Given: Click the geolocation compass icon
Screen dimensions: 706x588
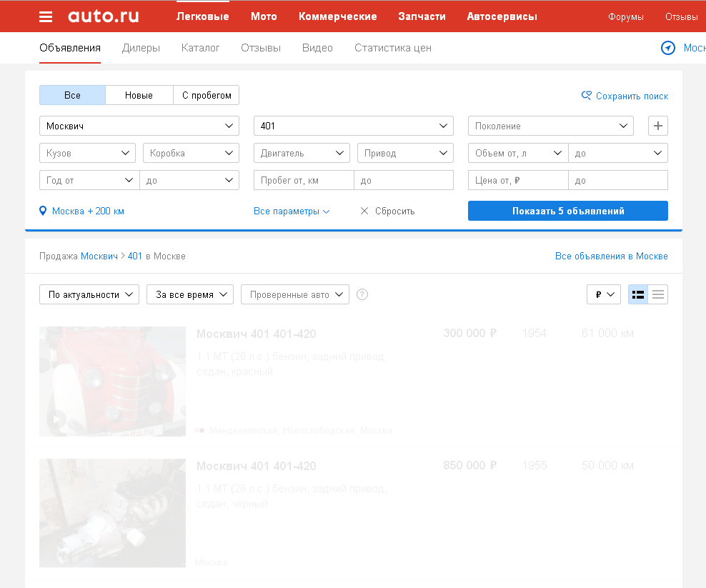Looking at the screenshot, I should coord(667,48).
